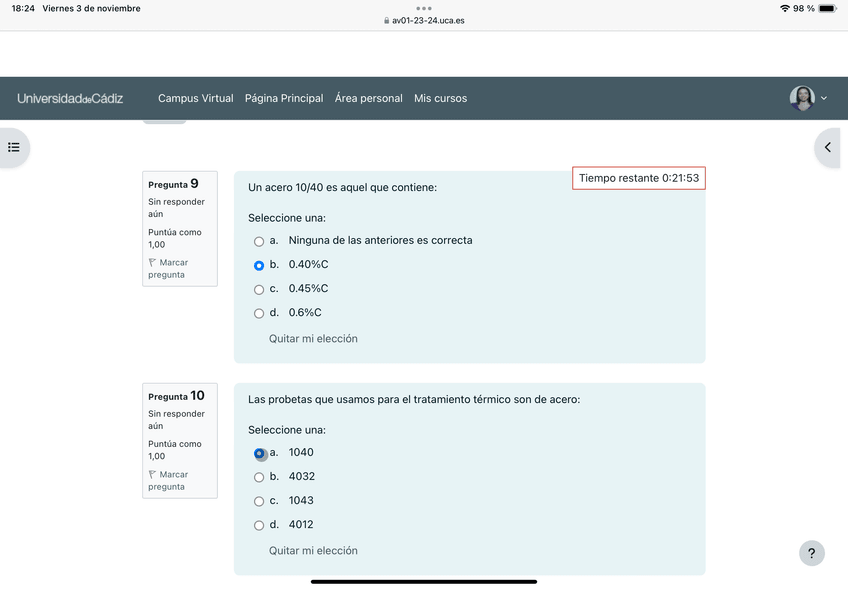Tap the battery status icon
Screen dimensions: 848x589
[x=827, y=8]
